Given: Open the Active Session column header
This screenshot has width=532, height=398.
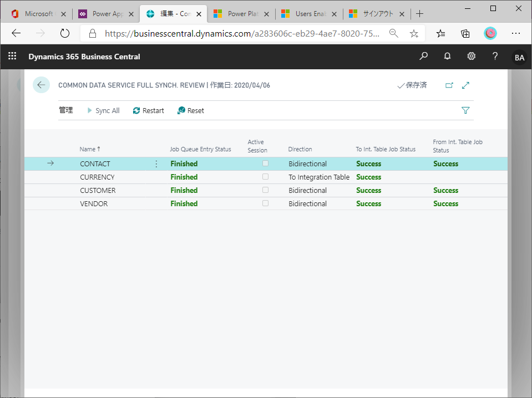Looking at the screenshot, I should [x=257, y=146].
